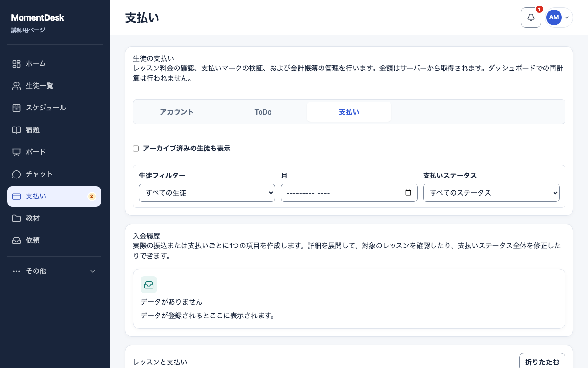Click the 講師用ページ subtitle text
The image size is (588, 368).
coord(28,30)
